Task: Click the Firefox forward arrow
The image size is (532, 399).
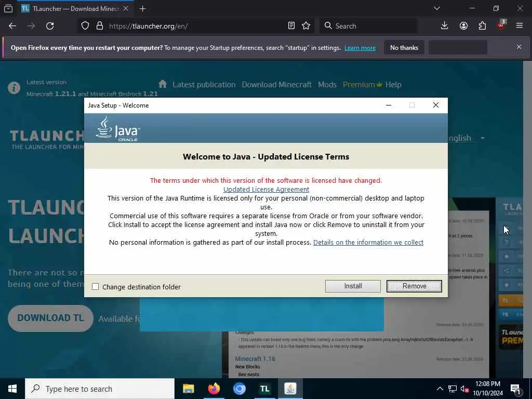Action: click(x=31, y=26)
